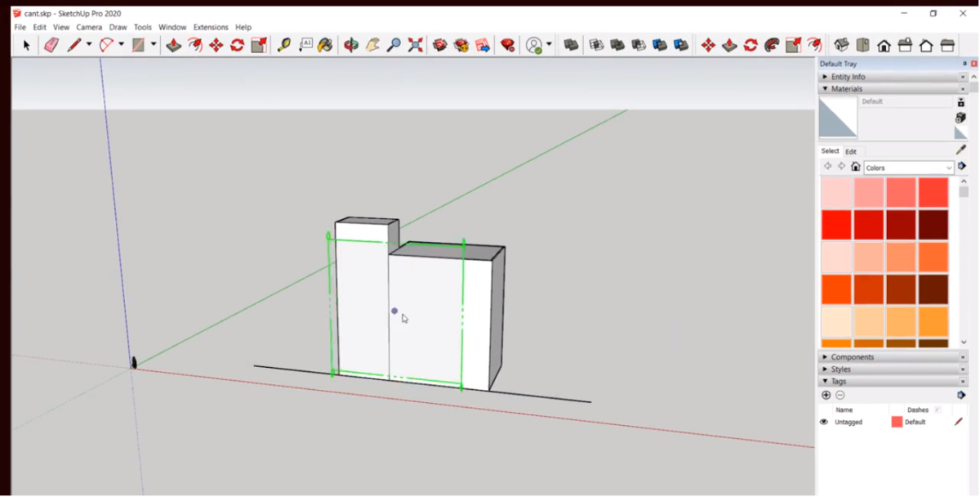Screen dimensions: 980x497
Task: Pick the darkest brown swatch
Action: coord(933,289)
